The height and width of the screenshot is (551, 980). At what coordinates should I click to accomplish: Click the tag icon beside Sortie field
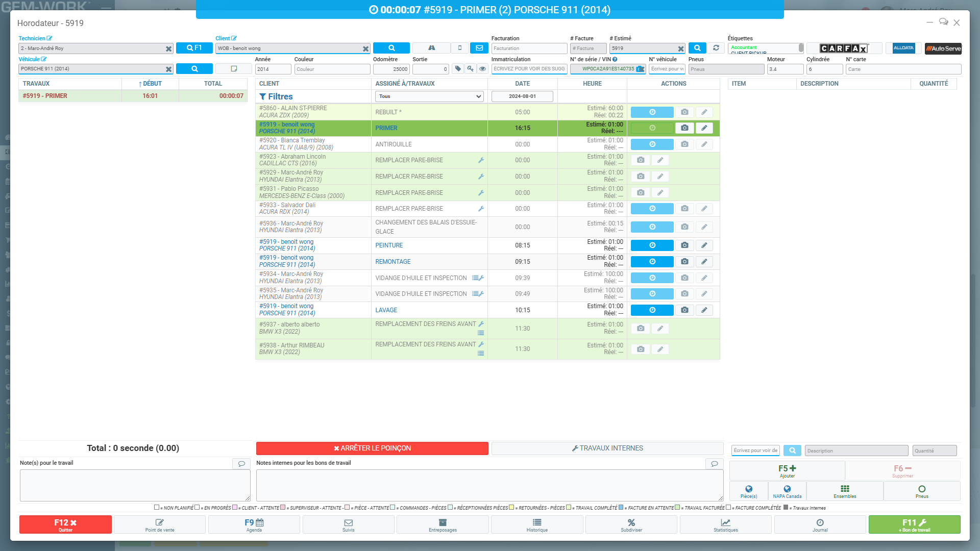[x=458, y=69]
